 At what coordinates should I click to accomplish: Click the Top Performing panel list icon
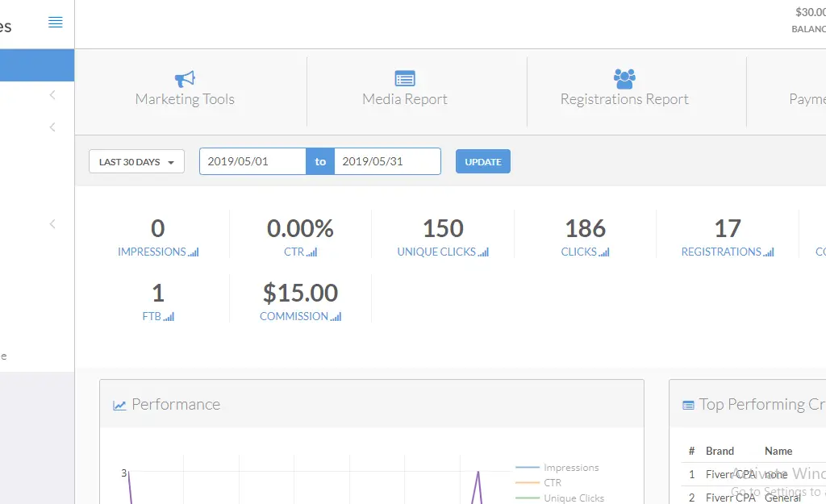click(x=688, y=405)
